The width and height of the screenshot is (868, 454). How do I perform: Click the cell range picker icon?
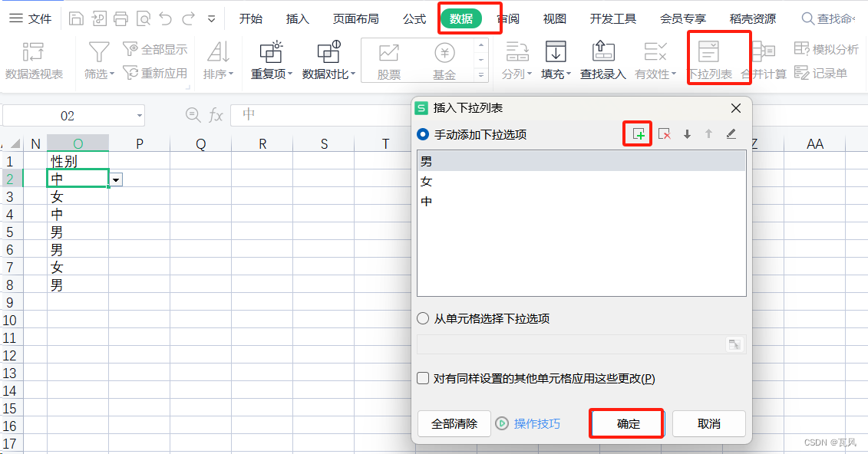pyautogui.click(x=734, y=344)
